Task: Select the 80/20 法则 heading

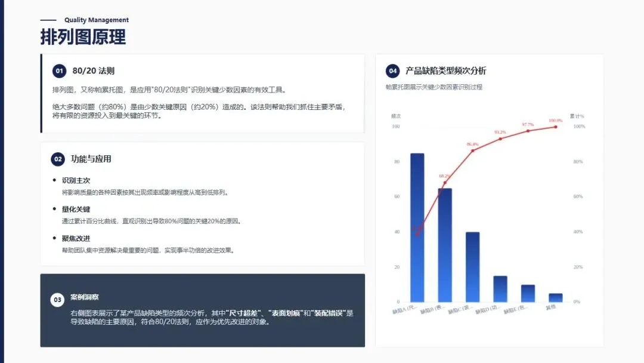Action: pos(94,70)
